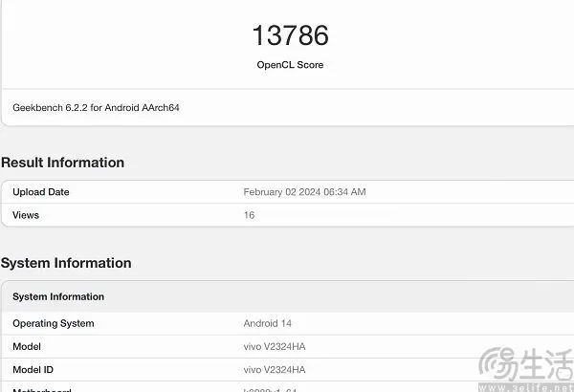This screenshot has height=392, width=574.
Task: Click the views count 16
Action: (250, 215)
